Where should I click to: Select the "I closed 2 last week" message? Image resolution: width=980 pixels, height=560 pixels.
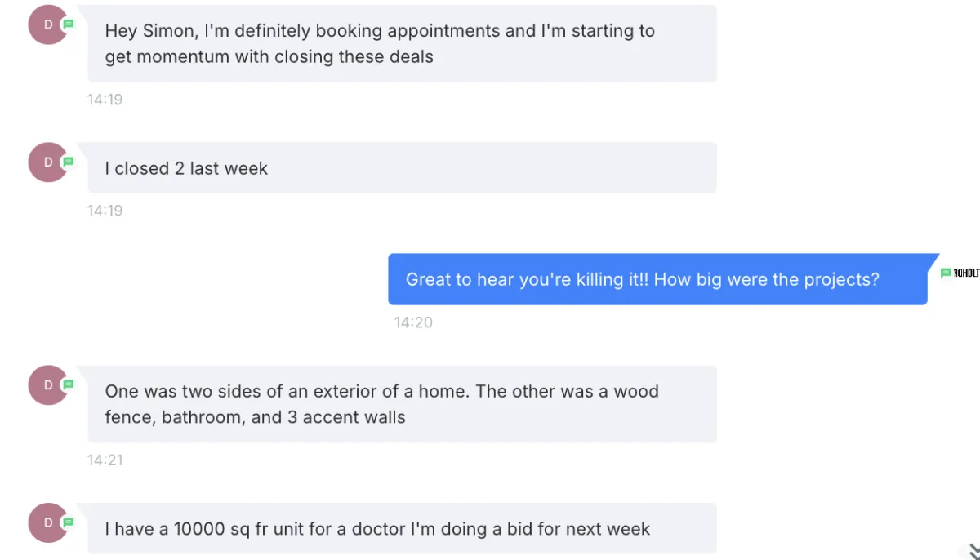click(402, 168)
